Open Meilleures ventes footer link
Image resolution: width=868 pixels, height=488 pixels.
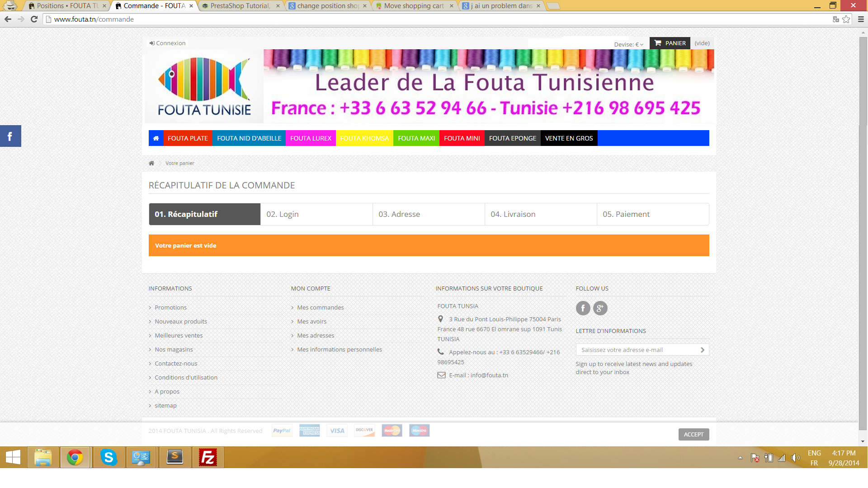[x=179, y=335]
